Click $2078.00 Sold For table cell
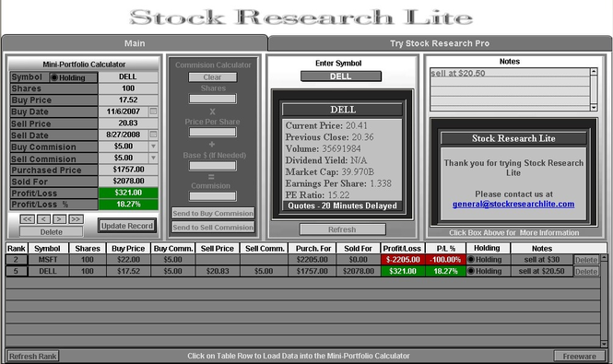 pos(358,271)
